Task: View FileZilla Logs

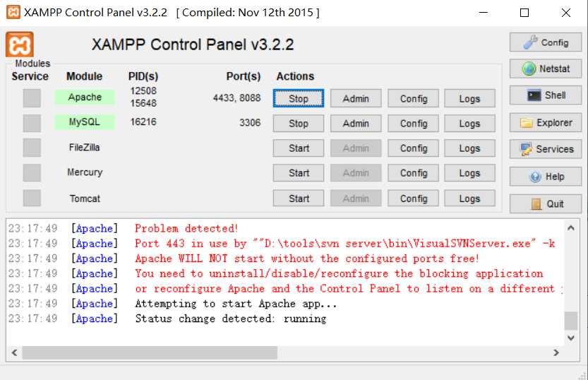Action: (470, 148)
